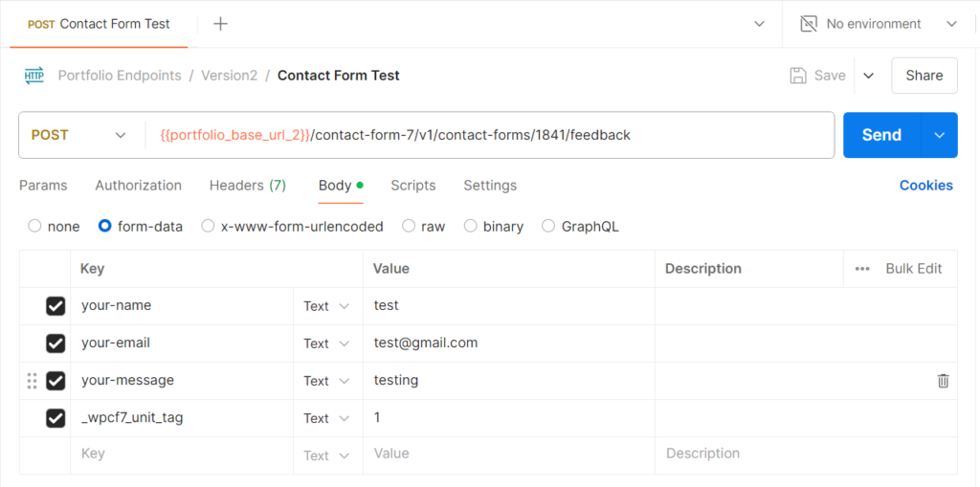Expand the tab overflow chevron in top bar
This screenshot has width=980, height=487.
click(x=760, y=24)
